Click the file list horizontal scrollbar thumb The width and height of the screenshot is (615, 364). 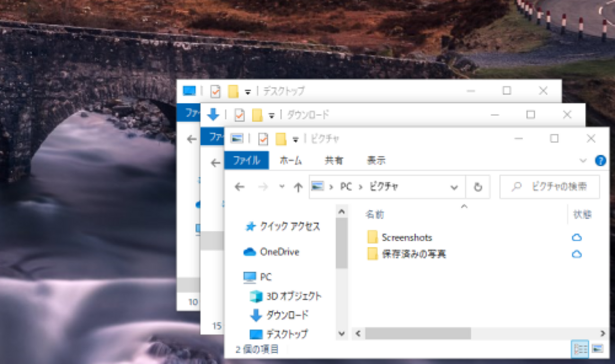tap(418, 333)
